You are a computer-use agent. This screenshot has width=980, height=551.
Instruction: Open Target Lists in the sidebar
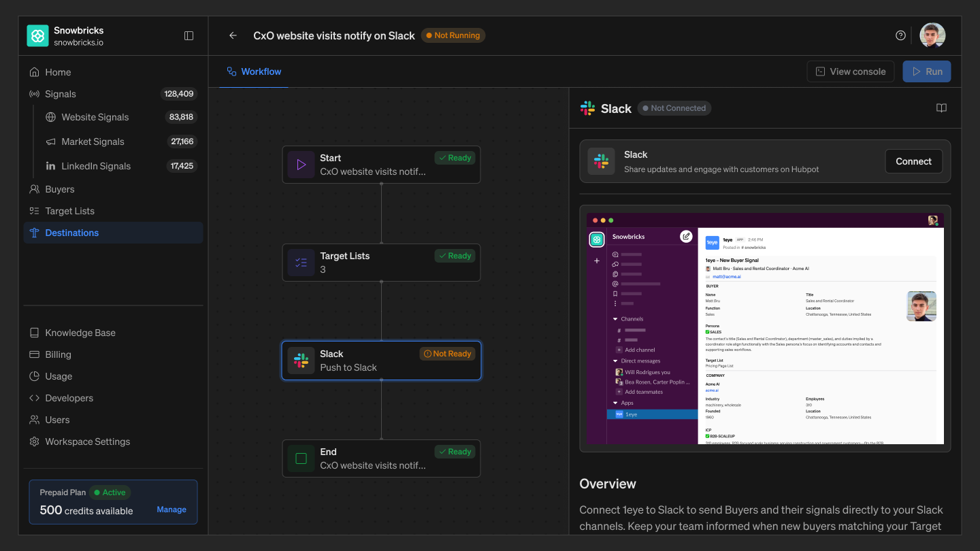click(x=113, y=211)
